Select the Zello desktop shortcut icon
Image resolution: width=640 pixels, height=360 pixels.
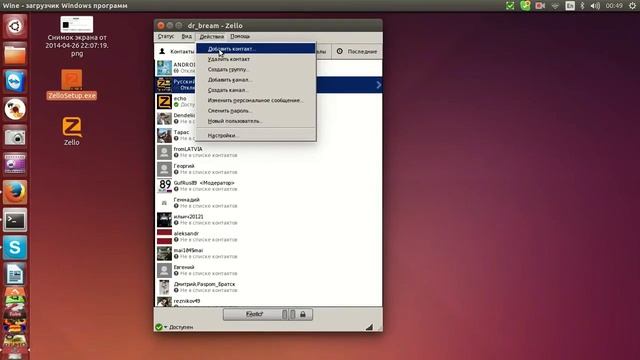click(72, 131)
